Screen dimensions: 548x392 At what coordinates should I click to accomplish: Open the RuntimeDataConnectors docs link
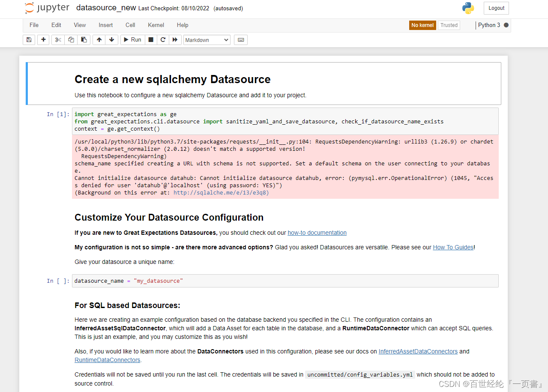[108, 360]
